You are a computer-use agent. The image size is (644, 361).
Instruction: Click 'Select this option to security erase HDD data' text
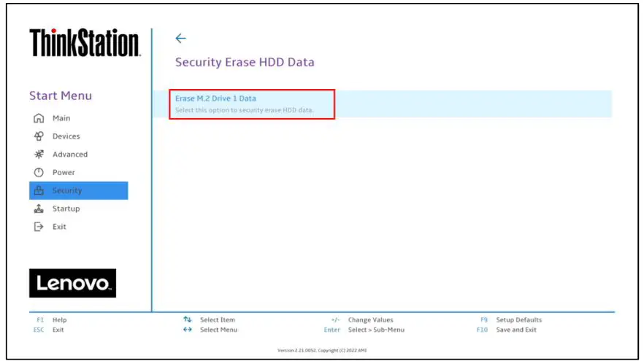[245, 110]
